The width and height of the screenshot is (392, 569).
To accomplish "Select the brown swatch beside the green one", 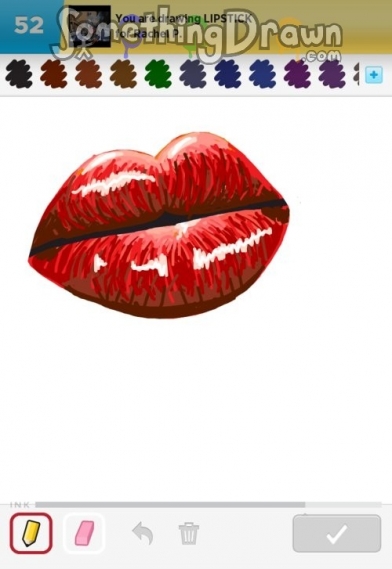I will (x=123, y=74).
